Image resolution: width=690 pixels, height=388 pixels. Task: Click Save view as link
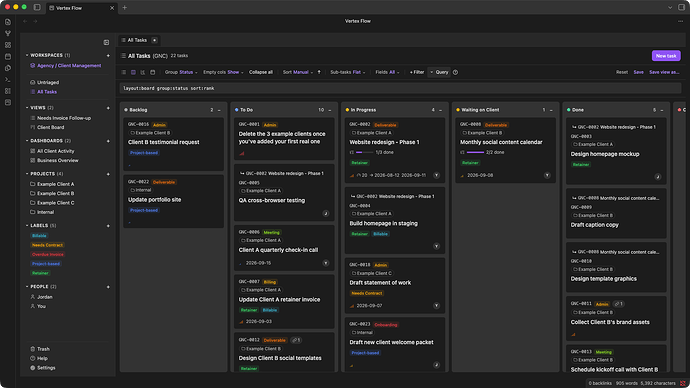pos(664,72)
